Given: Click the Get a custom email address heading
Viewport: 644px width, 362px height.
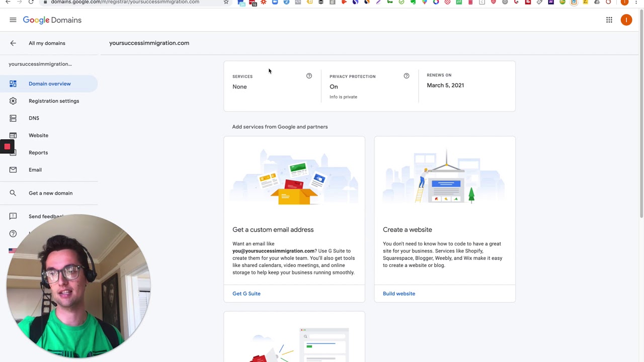Looking at the screenshot, I should tap(273, 230).
